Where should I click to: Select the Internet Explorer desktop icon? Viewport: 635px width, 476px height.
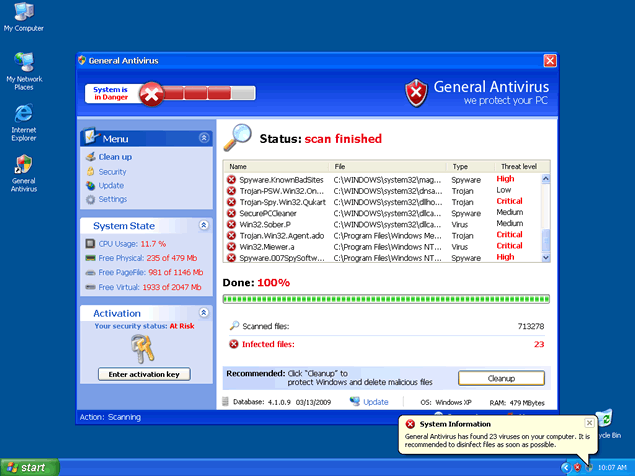click(24, 120)
